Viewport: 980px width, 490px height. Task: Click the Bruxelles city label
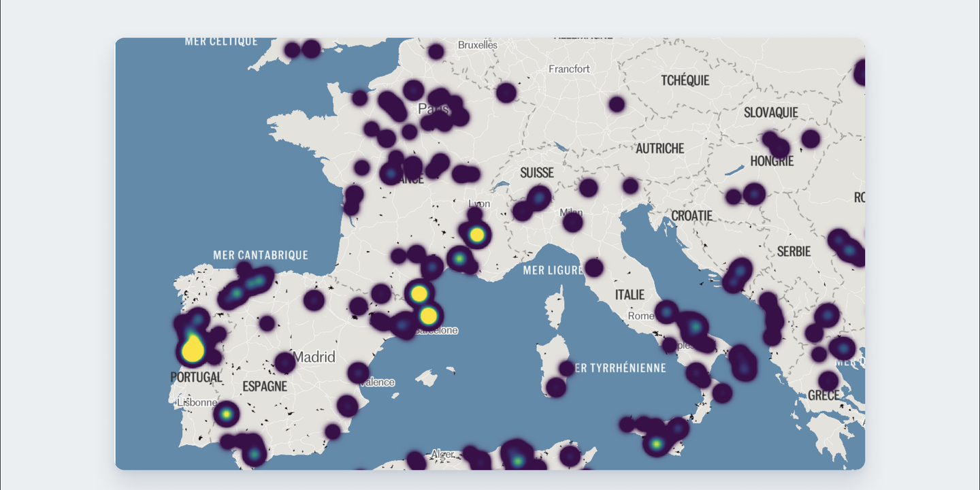click(x=478, y=45)
